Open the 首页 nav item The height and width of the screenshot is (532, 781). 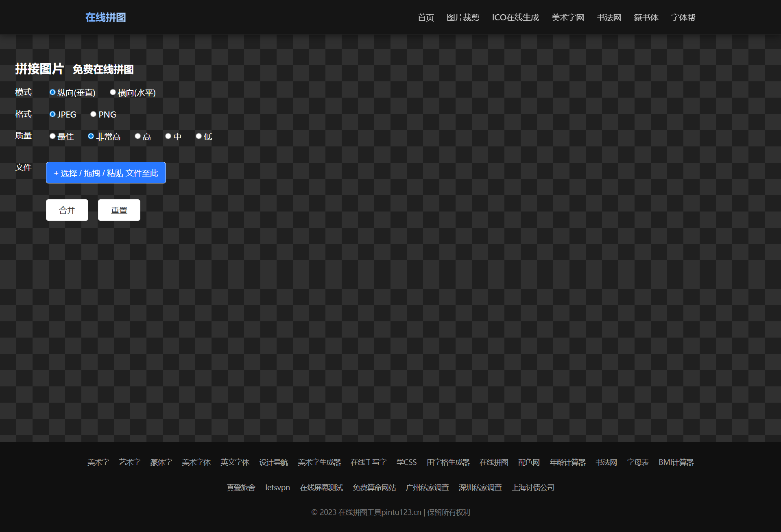(425, 17)
